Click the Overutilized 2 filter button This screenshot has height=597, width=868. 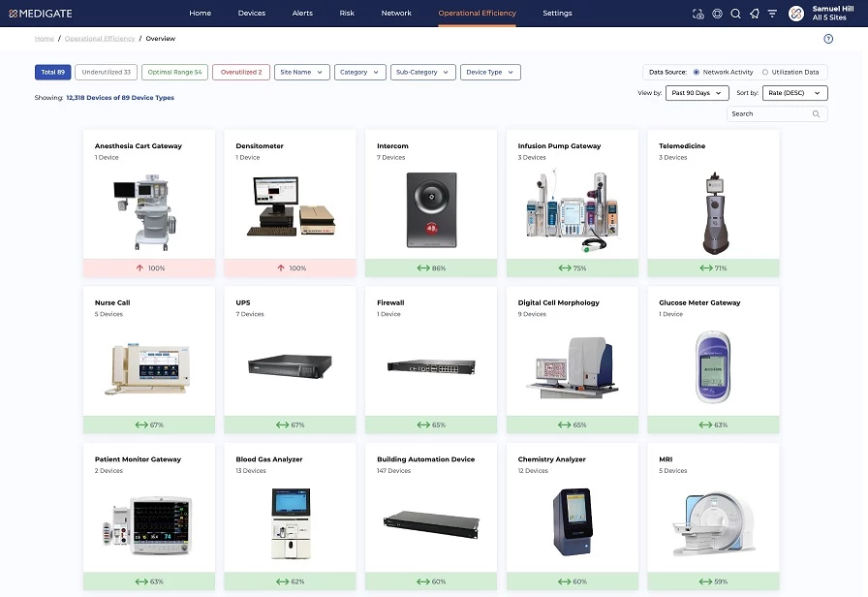[x=240, y=72]
